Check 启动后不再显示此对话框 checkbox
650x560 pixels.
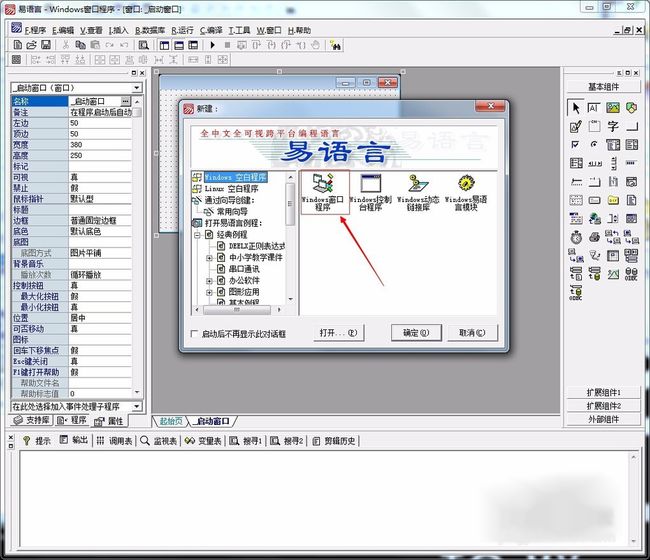point(194,333)
